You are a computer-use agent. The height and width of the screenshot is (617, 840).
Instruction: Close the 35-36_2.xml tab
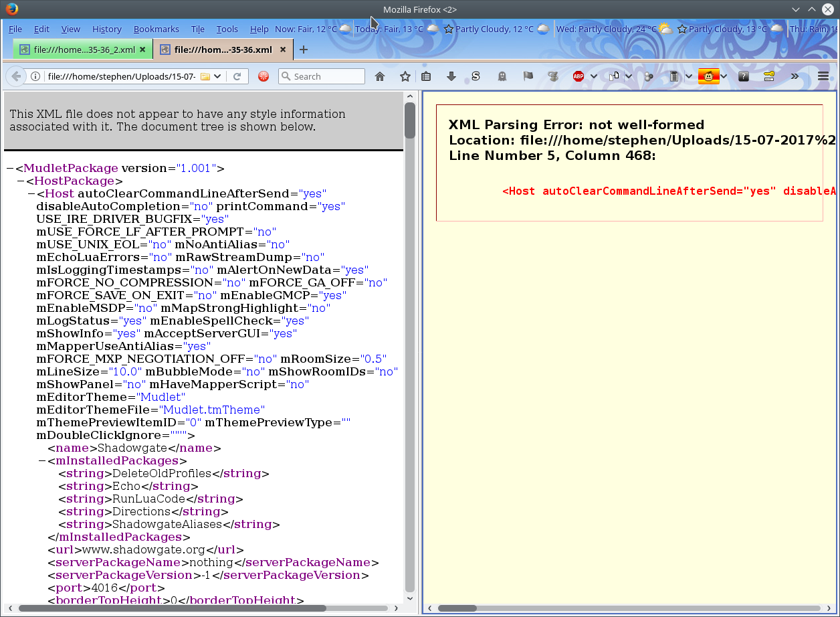pos(143,50)
